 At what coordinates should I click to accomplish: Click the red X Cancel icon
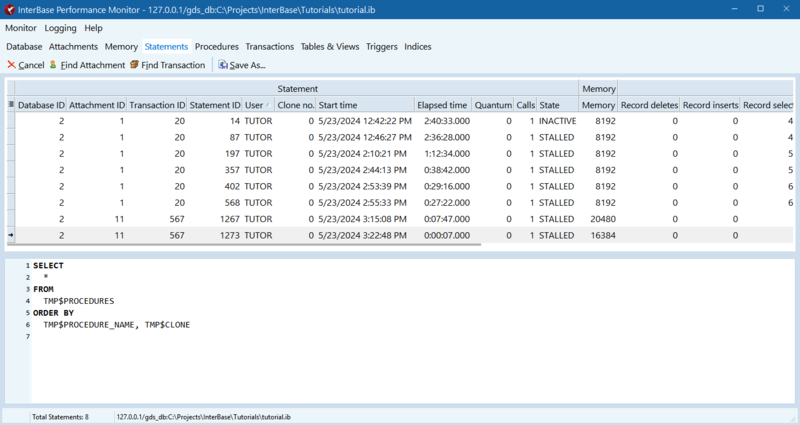[x=11, y=65]
